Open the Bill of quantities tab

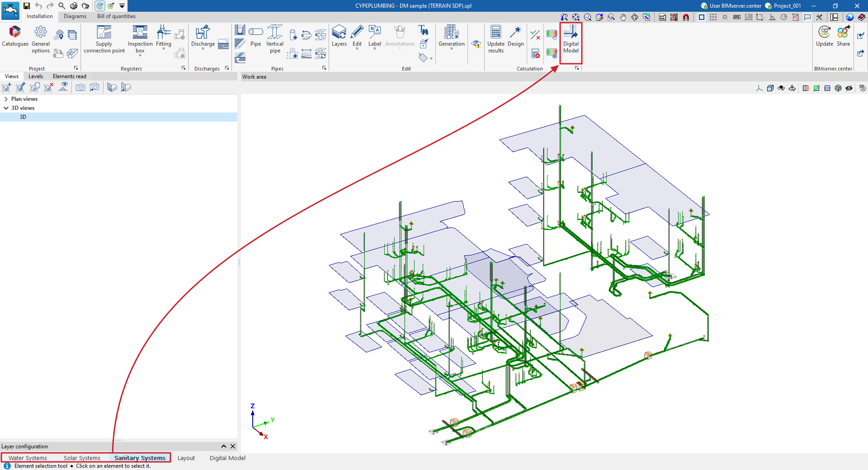coord(116,16)
